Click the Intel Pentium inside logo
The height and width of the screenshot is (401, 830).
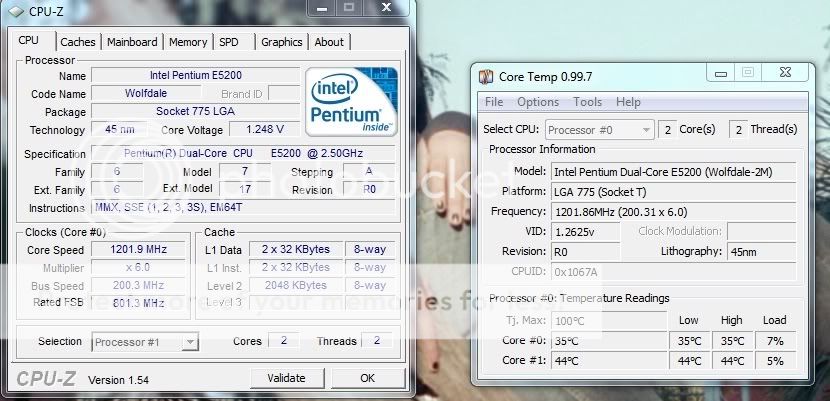[351, 100]
